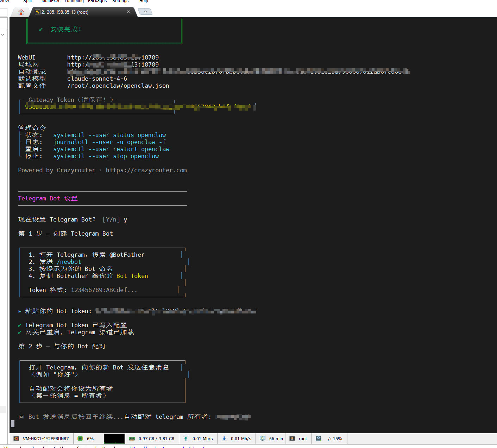Open the 局域网 http link

113,64
